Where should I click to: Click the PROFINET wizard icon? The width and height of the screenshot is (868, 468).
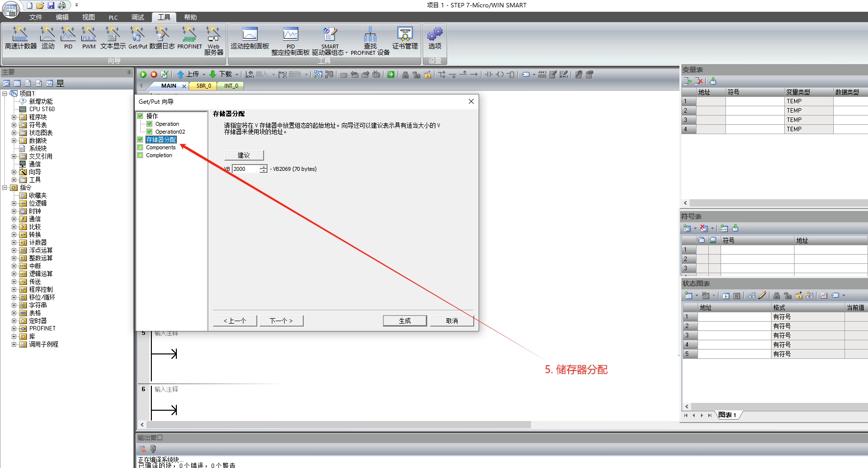(190, 38)
